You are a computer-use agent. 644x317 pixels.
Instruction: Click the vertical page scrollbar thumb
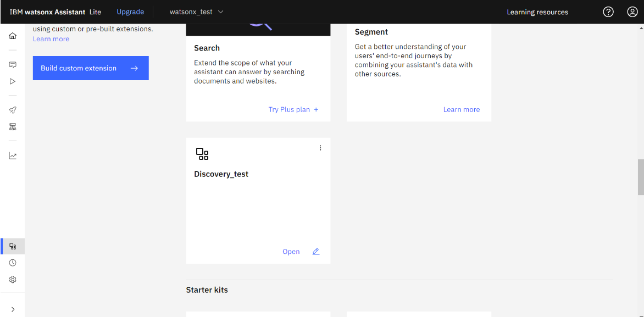pos(640,177)
